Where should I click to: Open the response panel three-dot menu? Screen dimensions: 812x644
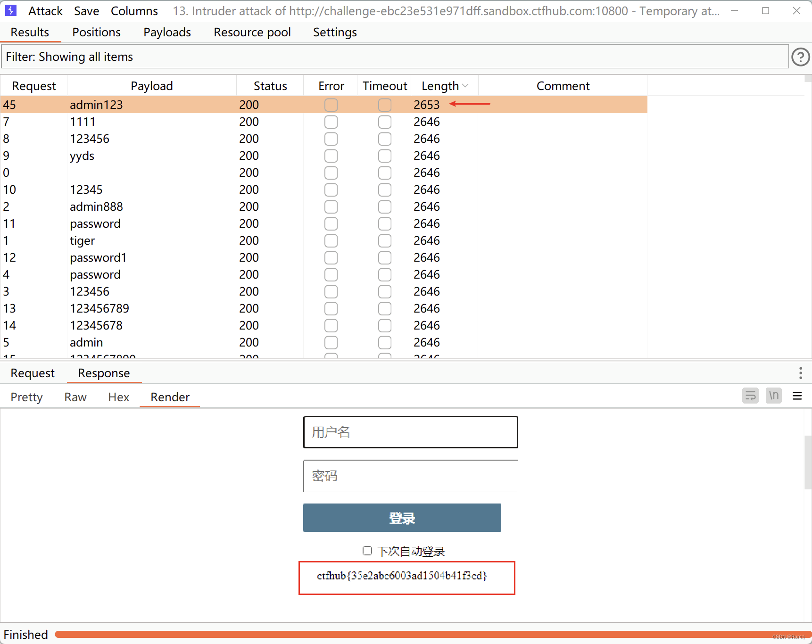point(800,373)
